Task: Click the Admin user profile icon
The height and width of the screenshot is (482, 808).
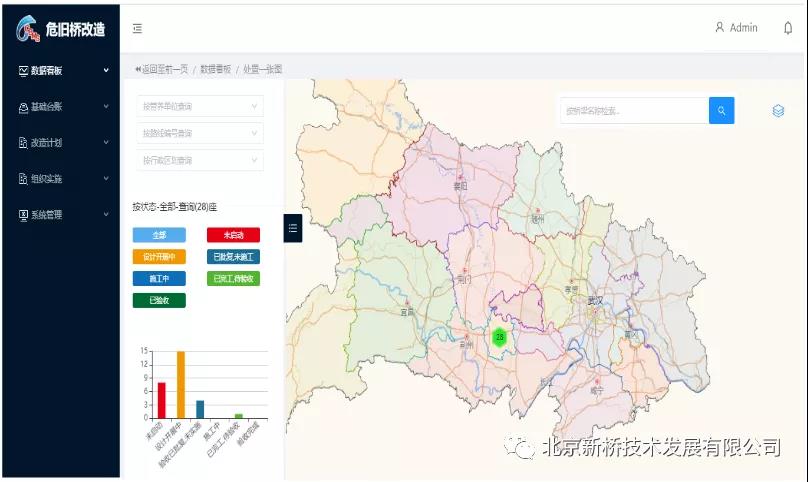Action: [719, 28]
